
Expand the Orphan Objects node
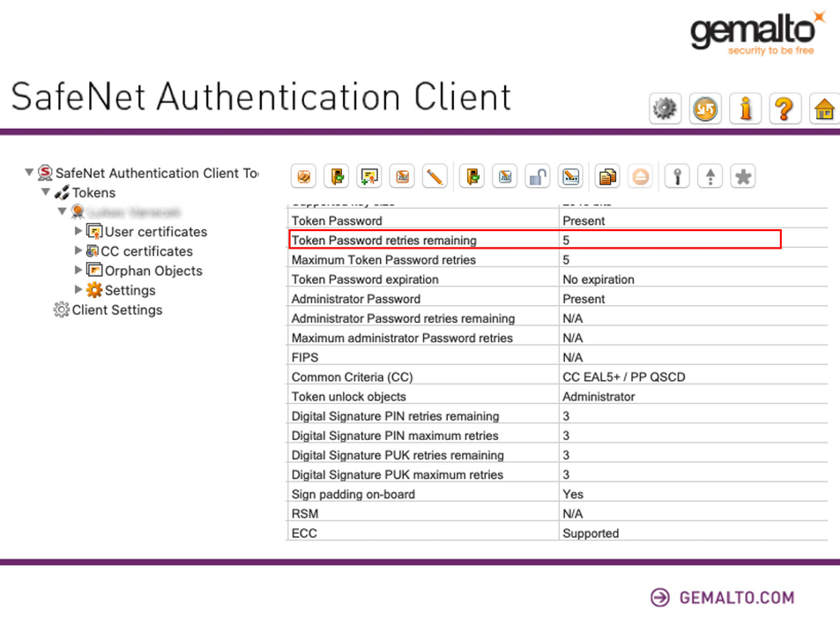[78, 270]
